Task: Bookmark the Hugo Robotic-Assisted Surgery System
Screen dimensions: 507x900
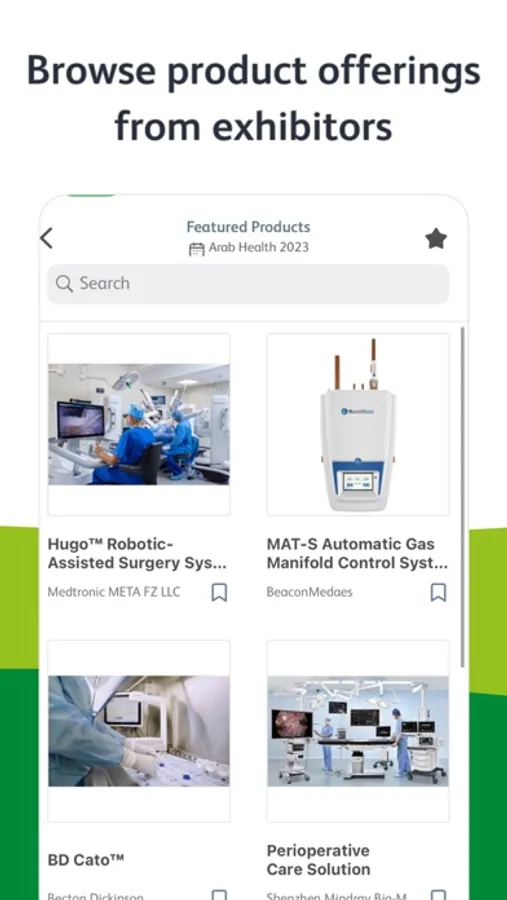Action: tap(219, 592)
